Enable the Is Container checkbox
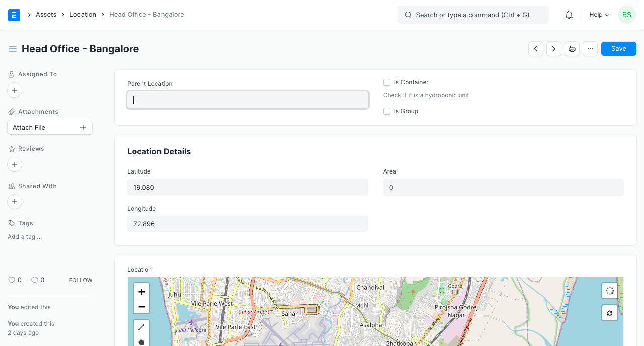The image size is (644, 346). tap(387, 82)
